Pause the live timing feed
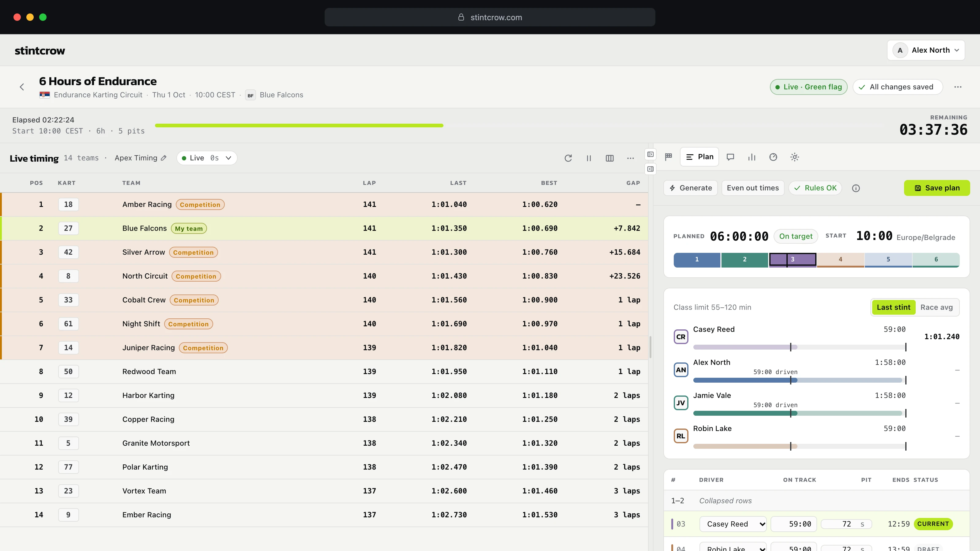 (x=589, y=158)
